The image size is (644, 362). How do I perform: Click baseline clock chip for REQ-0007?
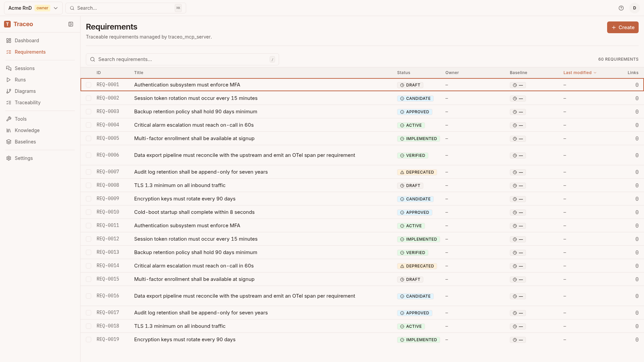(x=518, y=172)
